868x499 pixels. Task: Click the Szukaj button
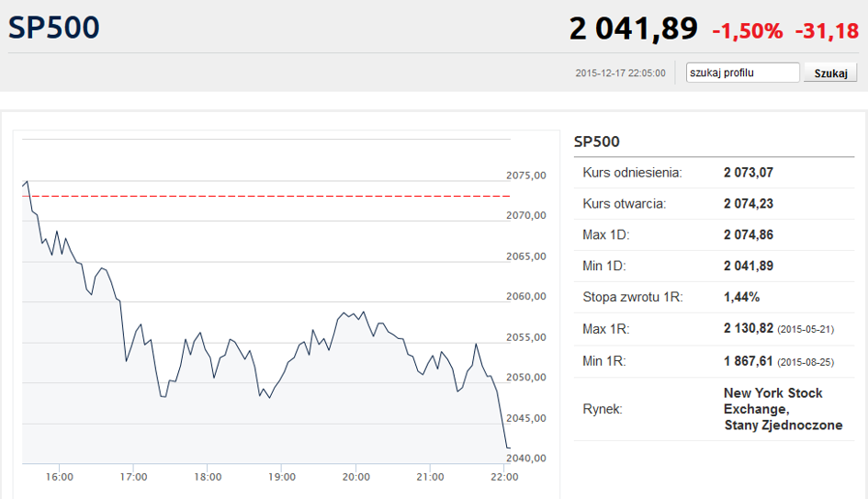point(830,74)
